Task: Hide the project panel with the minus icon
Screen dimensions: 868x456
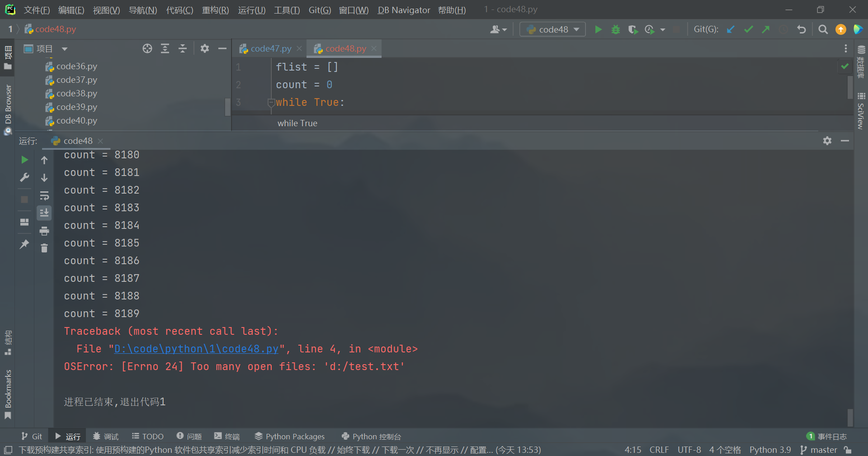Action: (x=222, y=48)
